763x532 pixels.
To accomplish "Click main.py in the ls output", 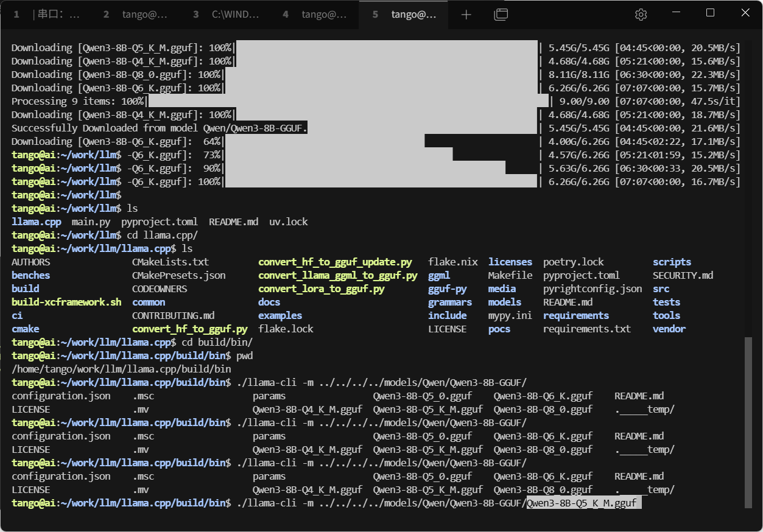I will 91,222.
